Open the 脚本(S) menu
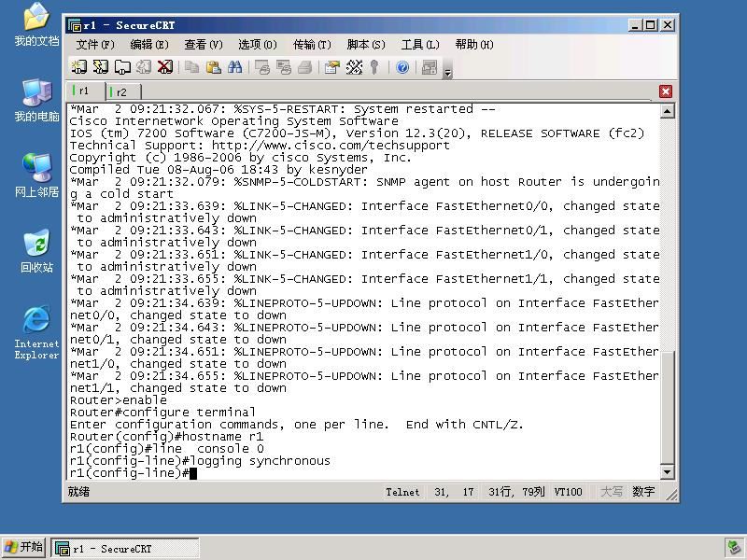 pyautogui.click(x=366, y=45)
